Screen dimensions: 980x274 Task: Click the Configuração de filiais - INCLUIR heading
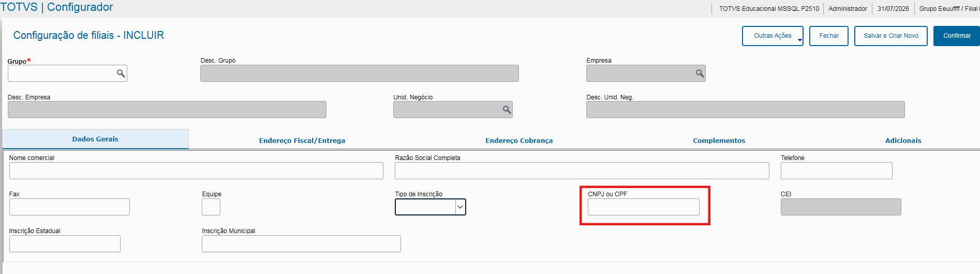(88, 35)
